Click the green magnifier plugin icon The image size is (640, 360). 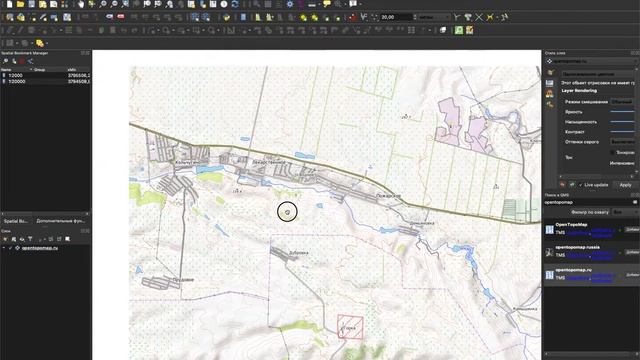(x=459, y=30)
